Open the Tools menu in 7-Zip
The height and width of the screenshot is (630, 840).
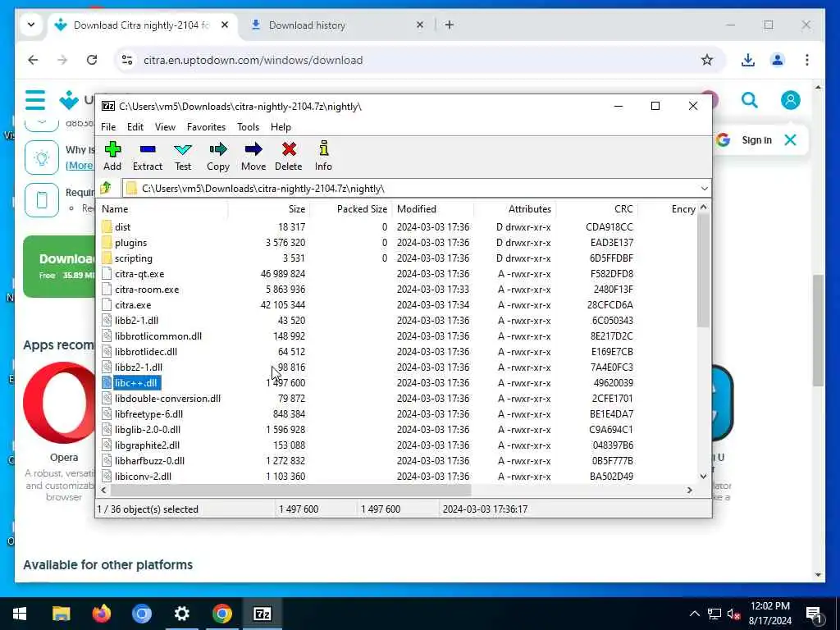pos(248,127)
